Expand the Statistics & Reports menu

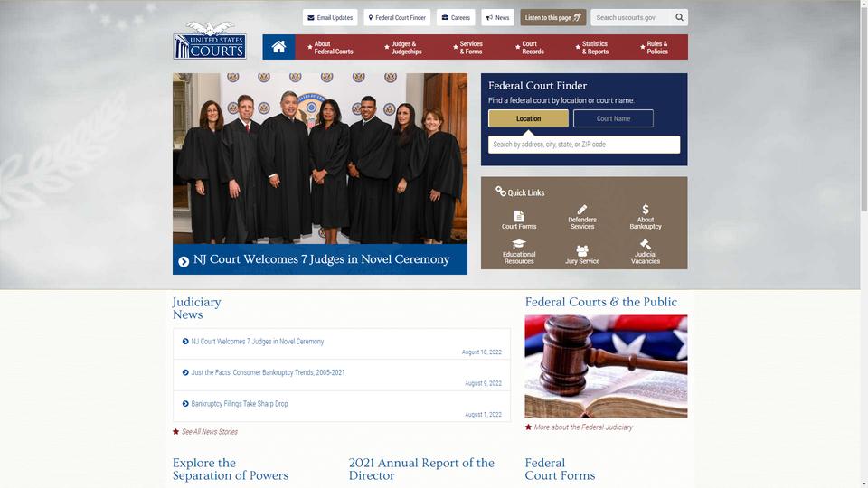[591, 48]
